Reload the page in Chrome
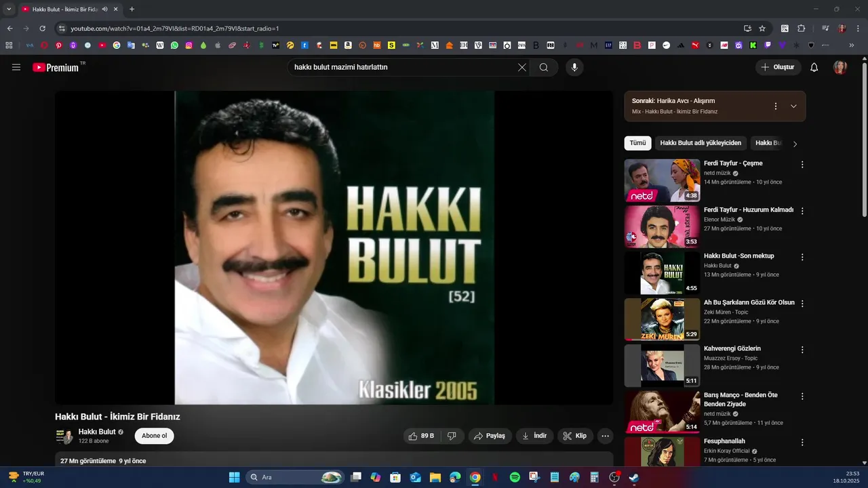The height and width of the screenshot is (488, 868). (42, 28)
